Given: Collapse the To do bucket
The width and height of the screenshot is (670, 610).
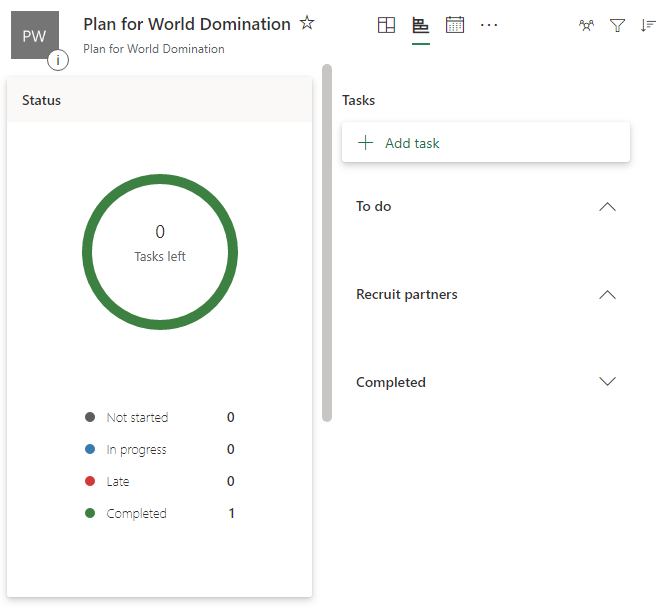Looking at the screenshot, I should click(x=606, y=207).
